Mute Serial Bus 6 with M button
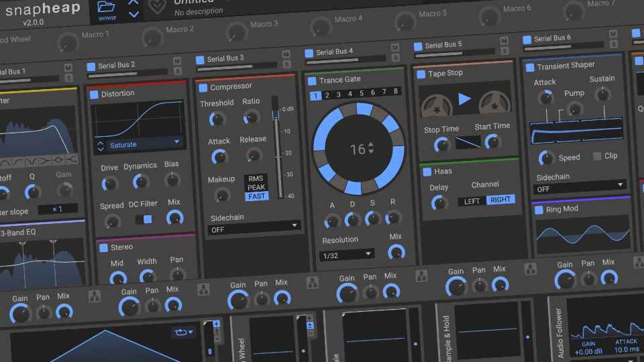 click(x=612, y=34)
